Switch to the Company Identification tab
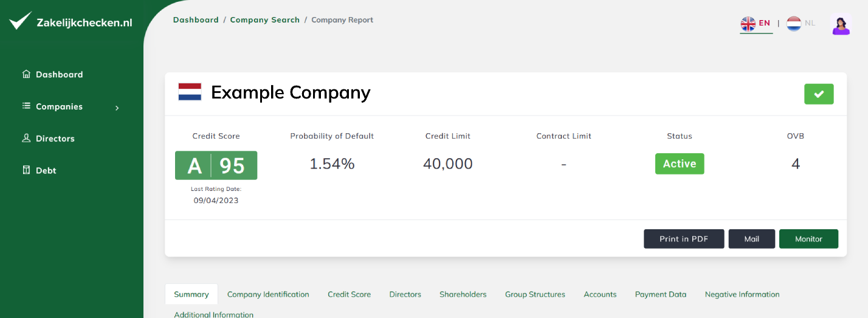This screenshot has width=868, height=318. pos(268,294)
